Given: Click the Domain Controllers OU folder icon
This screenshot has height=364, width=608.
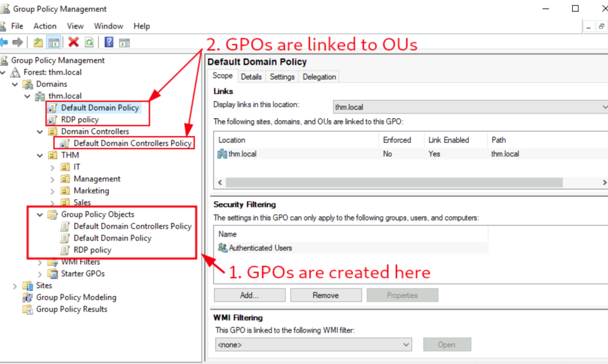Looking at the screenshot, I should click(x=53, y=131).
